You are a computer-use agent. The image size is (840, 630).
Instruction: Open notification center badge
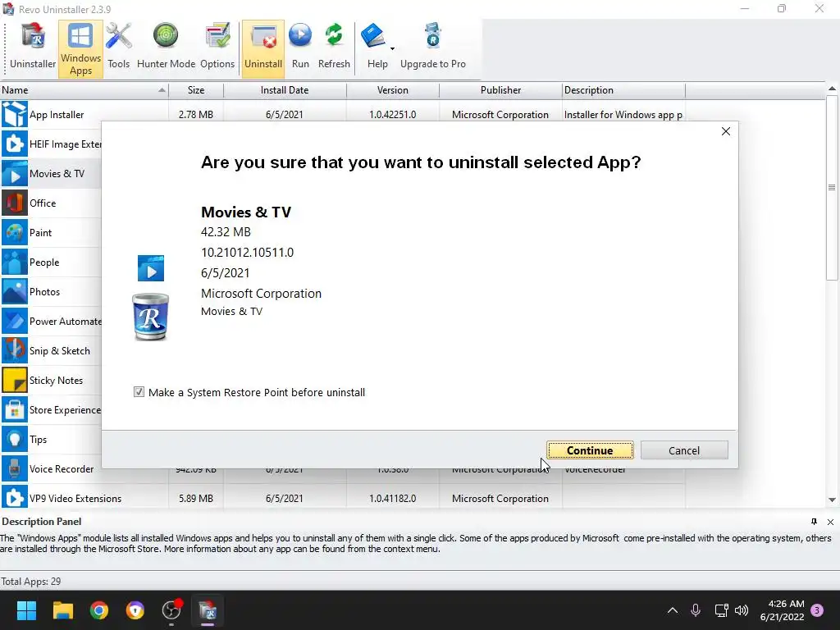click(817, 610)
